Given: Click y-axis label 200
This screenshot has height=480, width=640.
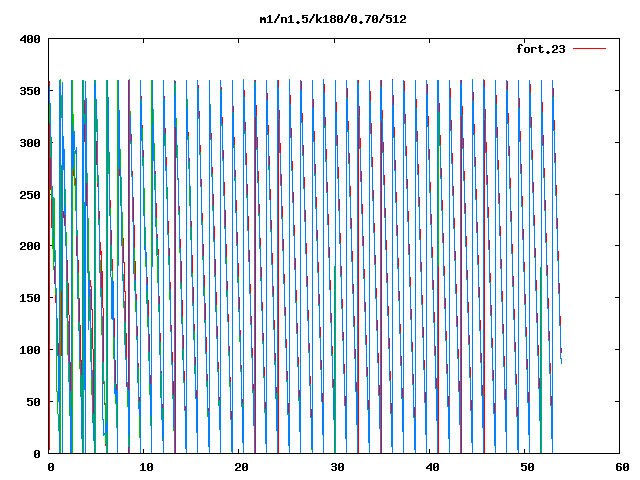Looking at the screenshot, I should 30,246.
